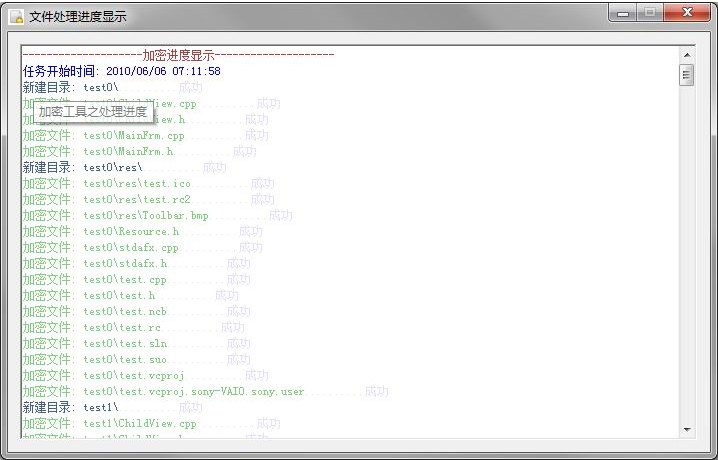The width and height of the screenshot is (718, 460).
Task: Click the scrollbar down arrow
Action: (x=687, y=429)
